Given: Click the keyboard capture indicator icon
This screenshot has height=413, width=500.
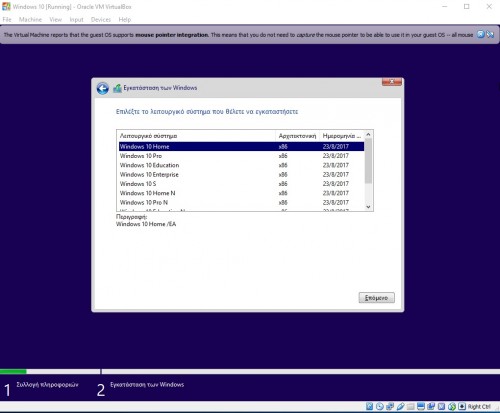Looking at the screenshot, I should pyautogui.click(x=462, y=406).
